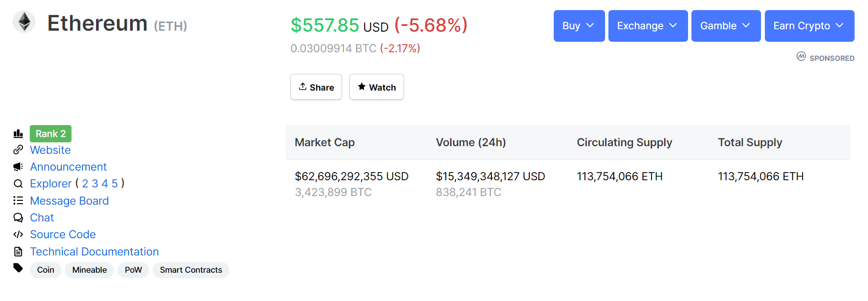
Task: Click the bar chart rank icon
Action: 18,134
